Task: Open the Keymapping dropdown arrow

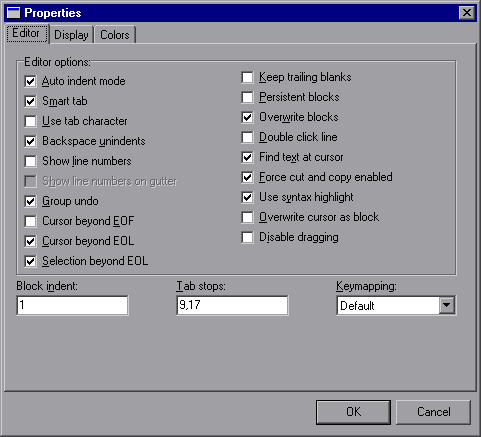Action: point(447,305)
